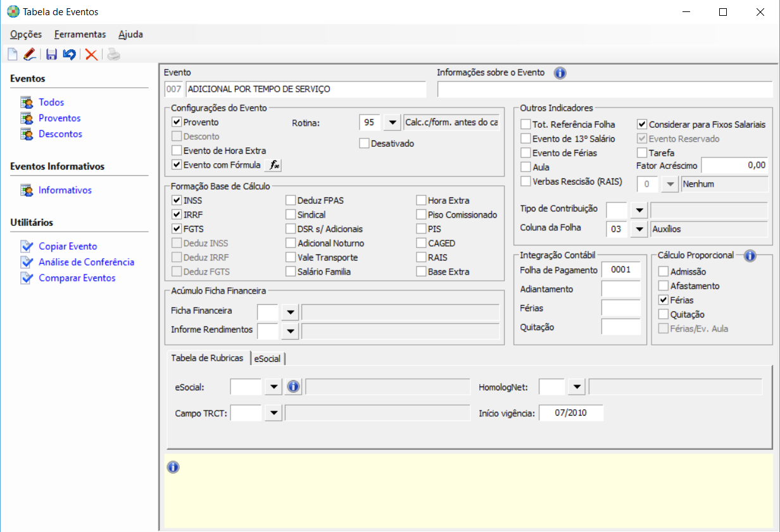Enable the Evento de Hora Extra checkbox
The height and width of the screenshot is (532, 780).
[x=177, y=151]
